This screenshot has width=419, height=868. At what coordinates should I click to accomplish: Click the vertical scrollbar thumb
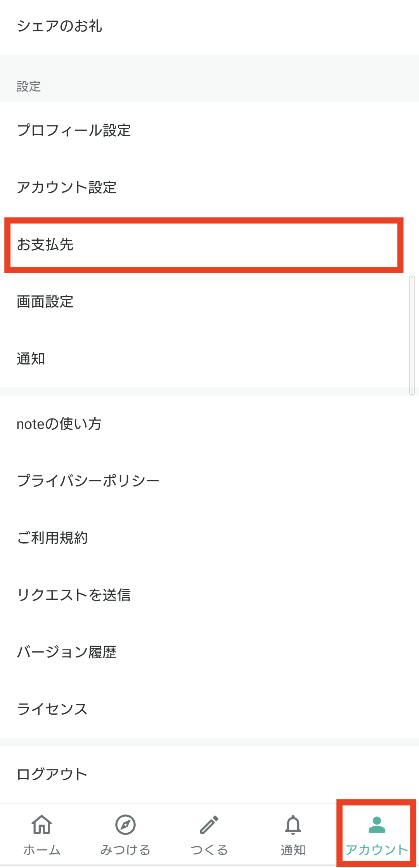pyautogui.click(x=412, y=335)
